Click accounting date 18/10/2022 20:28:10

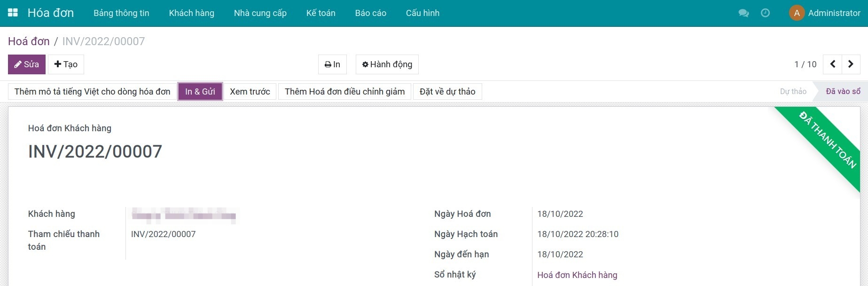(578, 234)
